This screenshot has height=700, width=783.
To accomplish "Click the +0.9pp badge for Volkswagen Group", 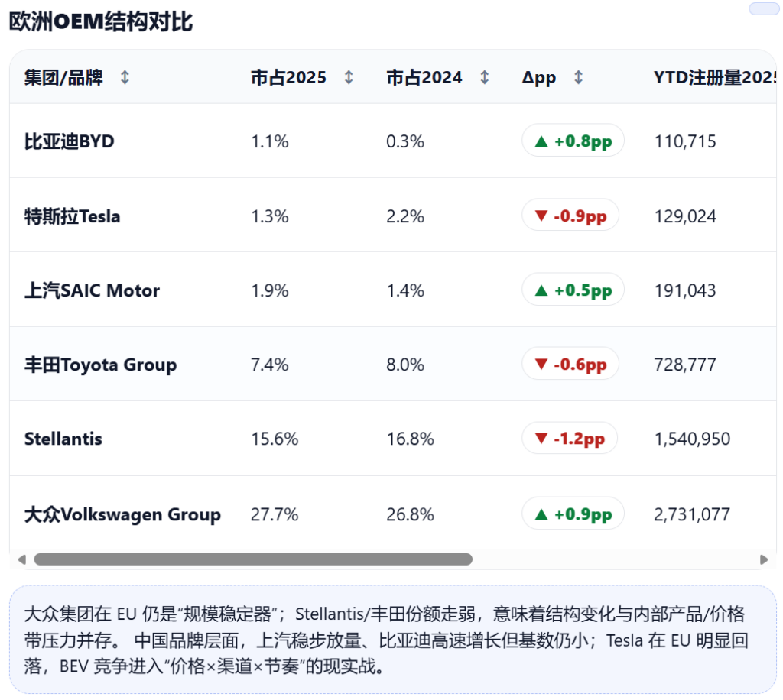I will [573, 514].
